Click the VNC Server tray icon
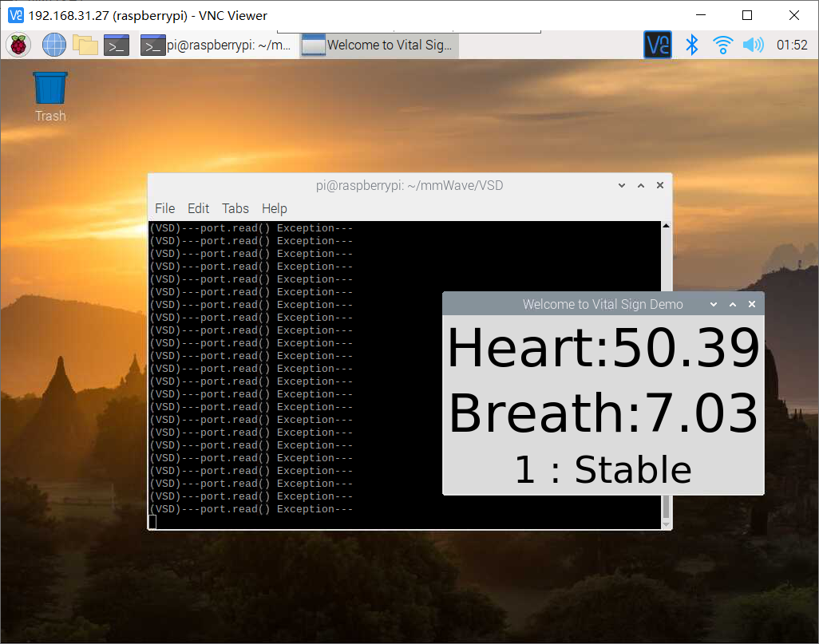 pyautogui.click(x=657, y=45)
